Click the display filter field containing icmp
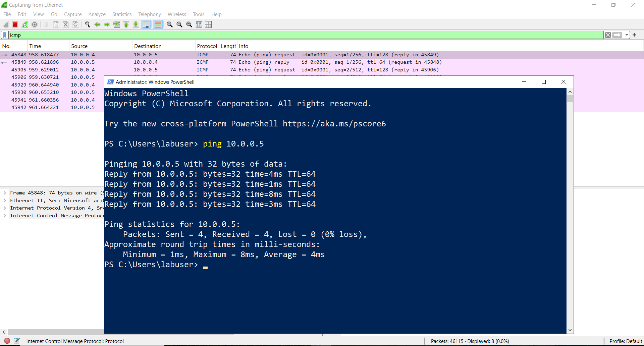The height and width of the screenshot is (346, 644). 306,35
